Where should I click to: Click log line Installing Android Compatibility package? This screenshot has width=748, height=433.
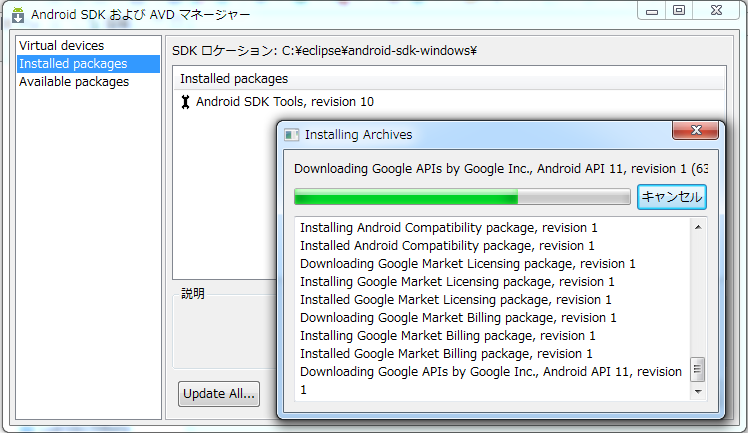click(448, 228)
